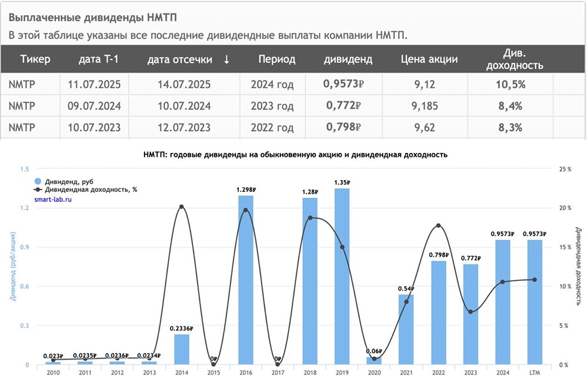Select dividend 0,772₽ in table
This screenshot has height=385, width=588.
(x=343, y=105)
